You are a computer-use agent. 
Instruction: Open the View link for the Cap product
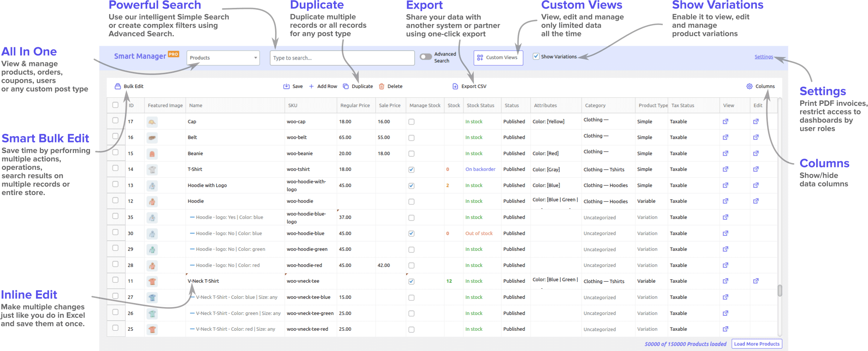[x=725, y=121]
